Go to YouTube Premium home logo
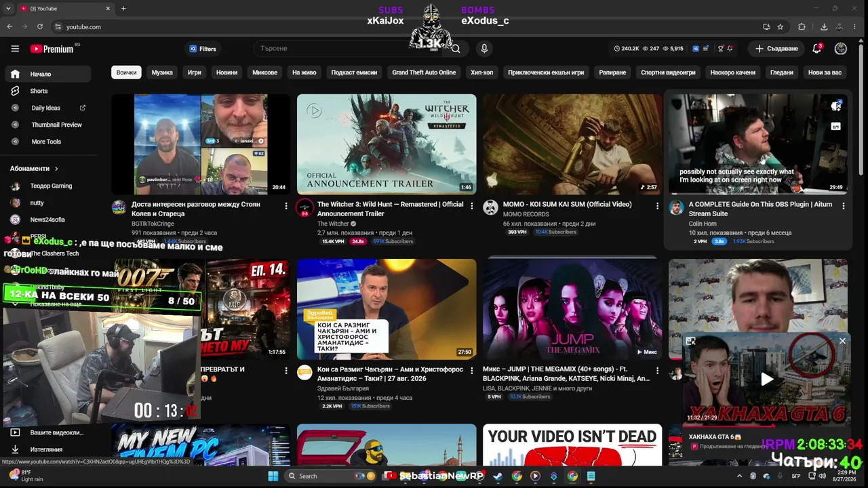Screen dimensions: 868x488 52,49
